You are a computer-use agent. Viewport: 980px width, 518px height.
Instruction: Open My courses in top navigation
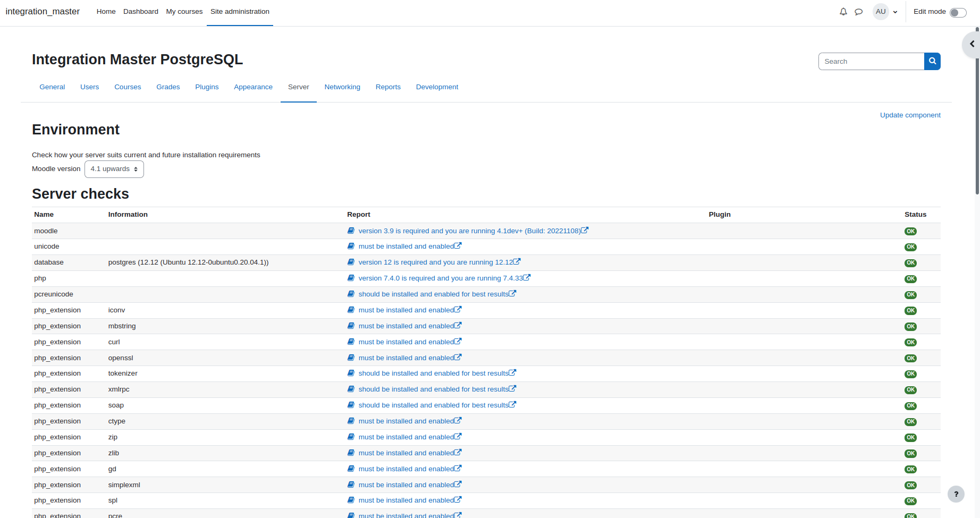184,12
